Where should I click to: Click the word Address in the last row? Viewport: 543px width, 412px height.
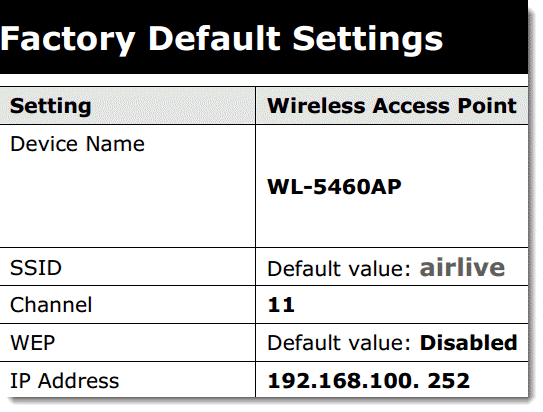(x=79, y=381)
